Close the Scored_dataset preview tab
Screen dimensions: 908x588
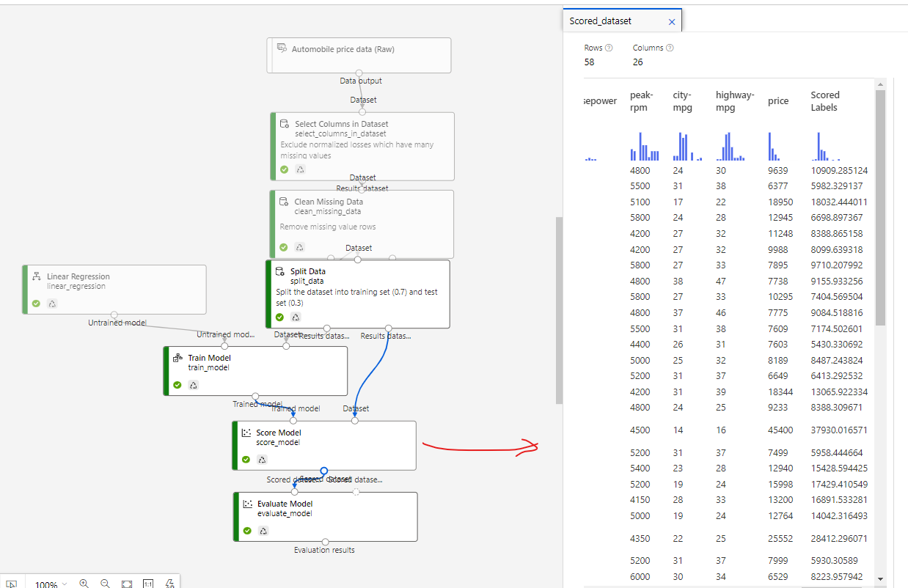671,21
